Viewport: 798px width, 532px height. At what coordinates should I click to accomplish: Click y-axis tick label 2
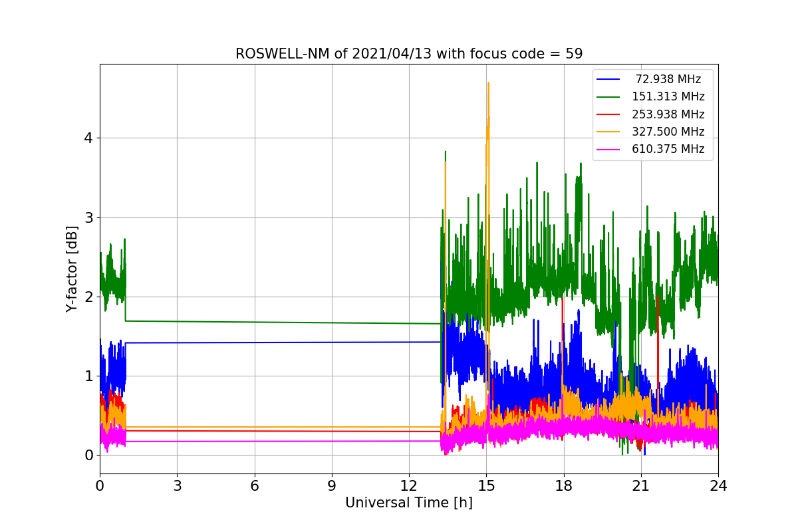pyautogui.click(x=88, y=297)
